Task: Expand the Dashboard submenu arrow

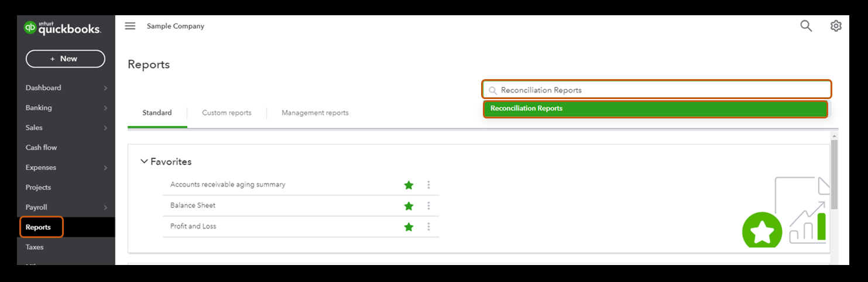Action: point(105,88)
